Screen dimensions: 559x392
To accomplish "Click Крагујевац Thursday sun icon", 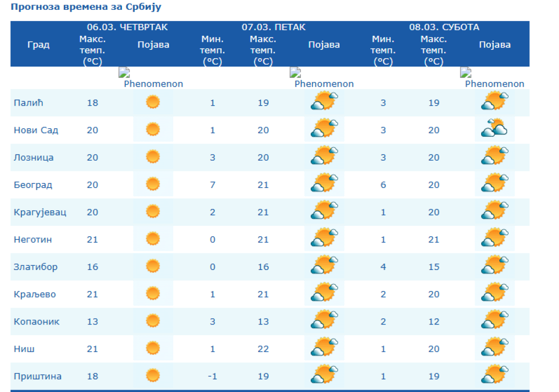I will coord(153,212).
